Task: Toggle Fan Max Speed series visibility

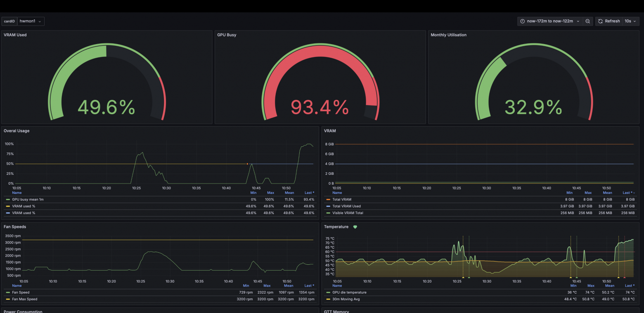Action: (24, 299)
